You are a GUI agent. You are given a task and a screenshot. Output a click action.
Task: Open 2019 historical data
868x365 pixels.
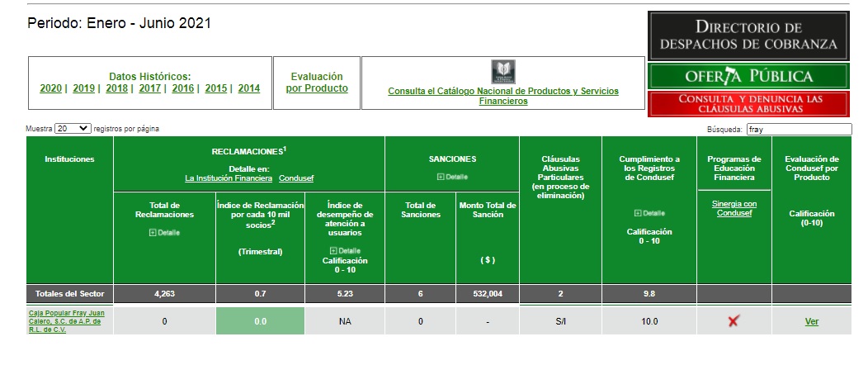[x=83, y=88]
